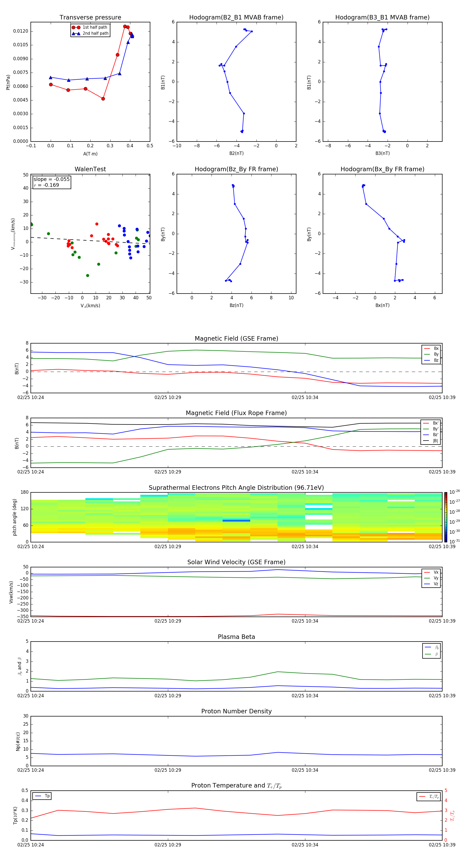
Task: Click the pitch angle colorbar
Action: pyautogui.click(x=446, y=517)
